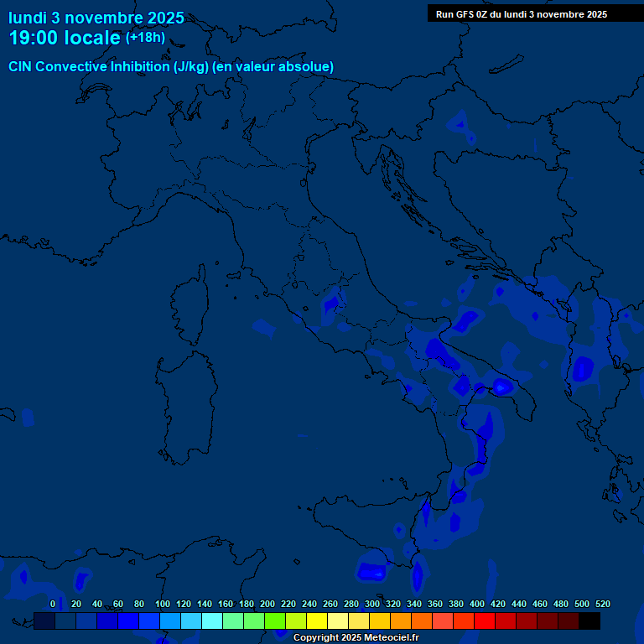Select the bright red legend swatch
The image size is (644, 644).
(485, 621)
